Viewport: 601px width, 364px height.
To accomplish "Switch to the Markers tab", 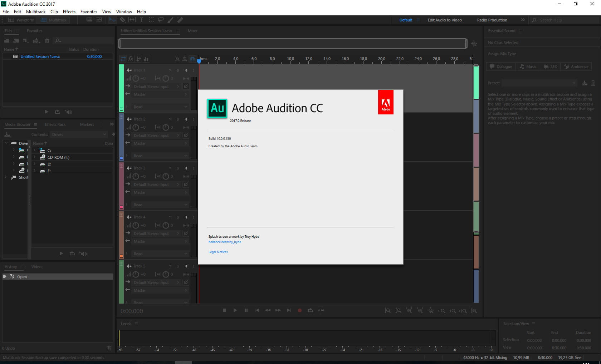I will (x=87, y=124).
